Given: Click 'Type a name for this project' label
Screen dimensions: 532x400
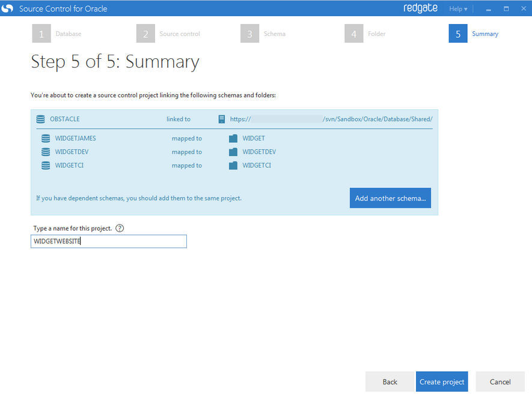Looking at the screenshot, I should (72, 228).
